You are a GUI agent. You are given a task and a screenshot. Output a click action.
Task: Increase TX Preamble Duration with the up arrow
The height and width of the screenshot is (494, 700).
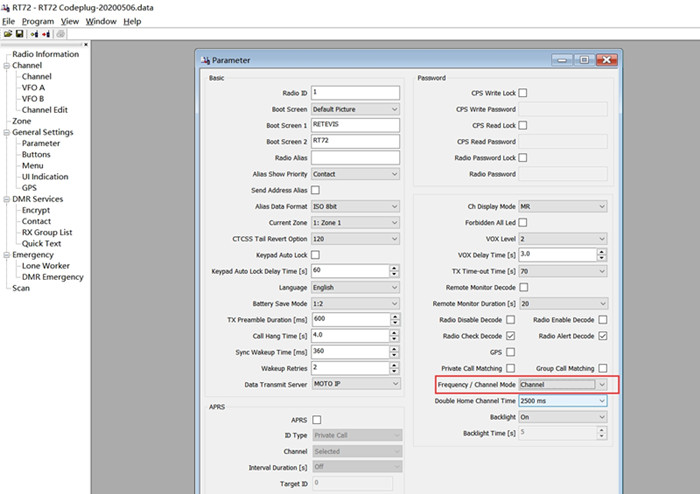pyautogui.click(x=395, y=316)
